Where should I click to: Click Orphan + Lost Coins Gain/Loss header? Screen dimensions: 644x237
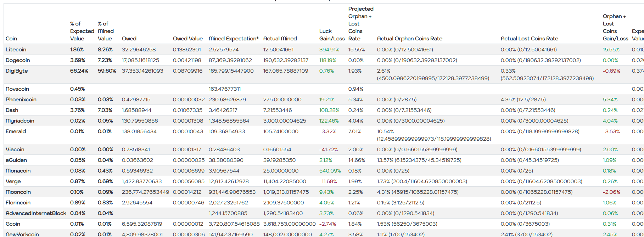click(x=615, y=28)
